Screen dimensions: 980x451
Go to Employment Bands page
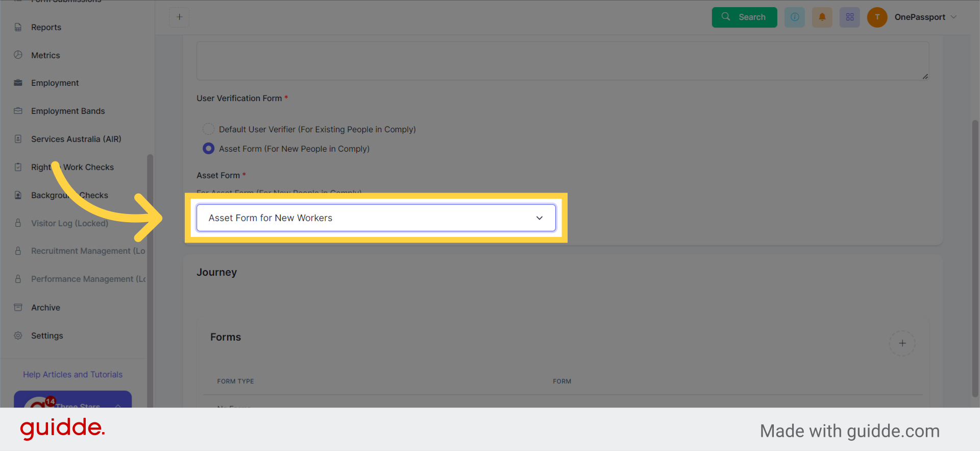[68, 111]
